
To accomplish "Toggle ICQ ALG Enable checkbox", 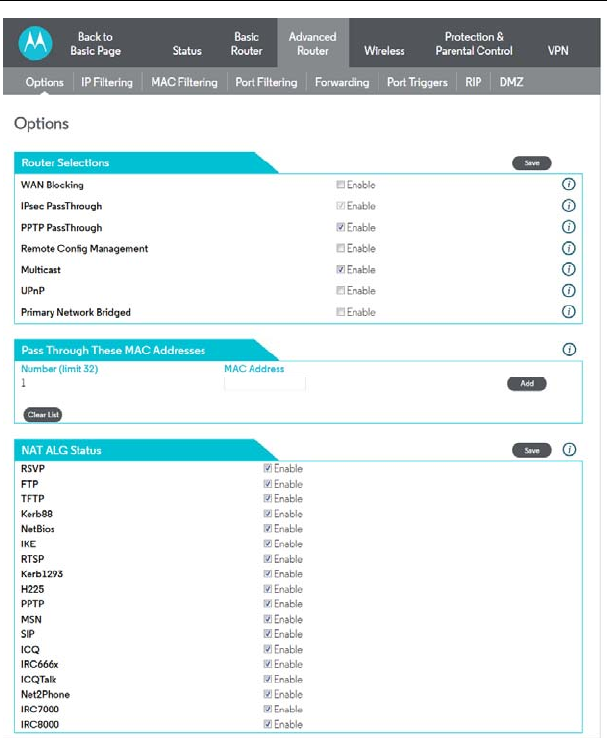I will point(267,649).
